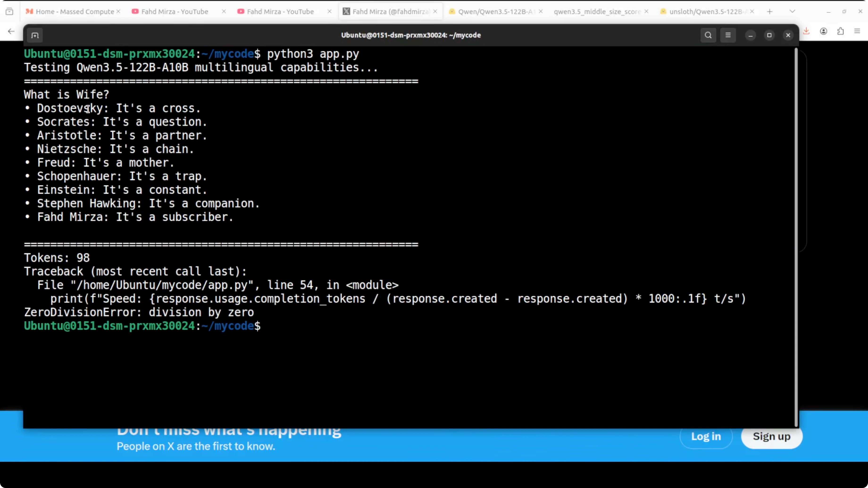Select the qwen3.5_middle_size_score tab
Image resolution: width=868 pixels, height=488 pixels.
pos(597,12)
